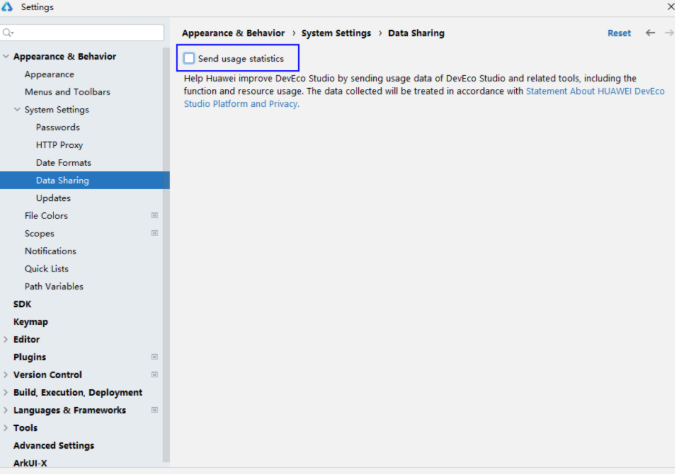
Task: Open Advanced Settings
Action: point(53,446)
